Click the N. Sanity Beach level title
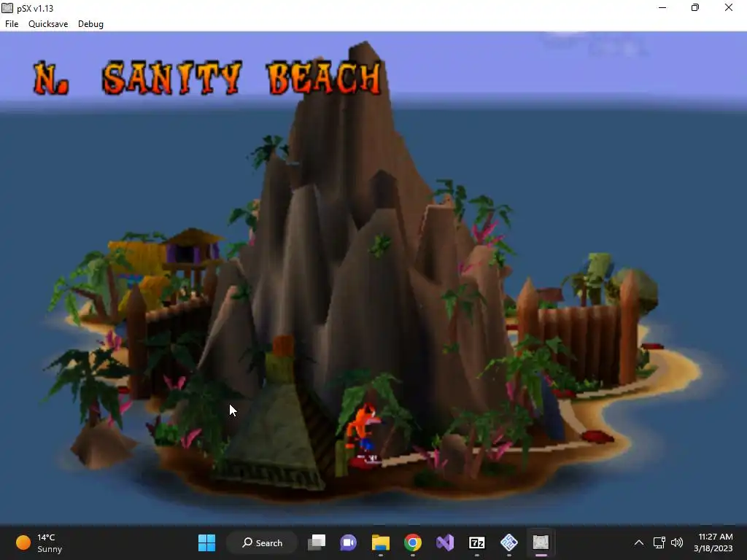The width and height of the screenshot is (747, 560). [208, 77]
